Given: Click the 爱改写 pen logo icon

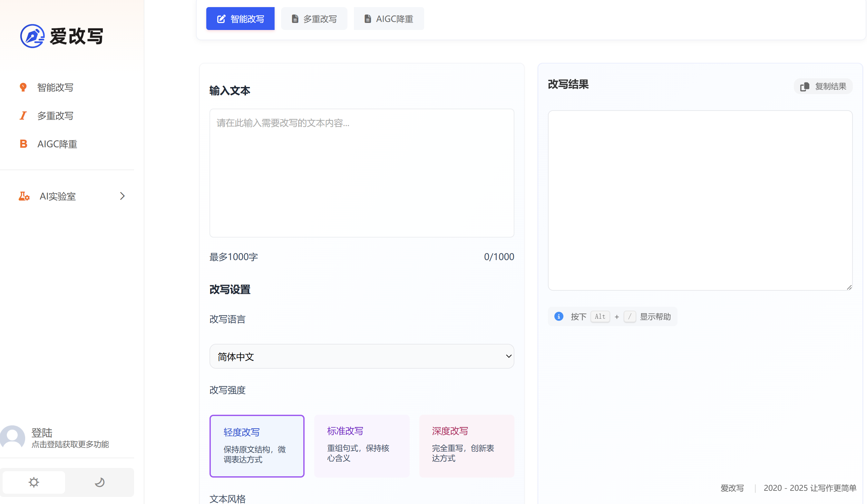Looking at the screenshot, I should click(x=32, y=36).
